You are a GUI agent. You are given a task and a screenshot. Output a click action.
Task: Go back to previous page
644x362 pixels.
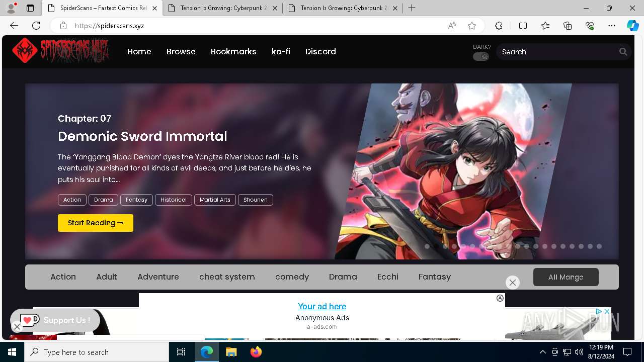pyautogui.click(x=14, y=26)
